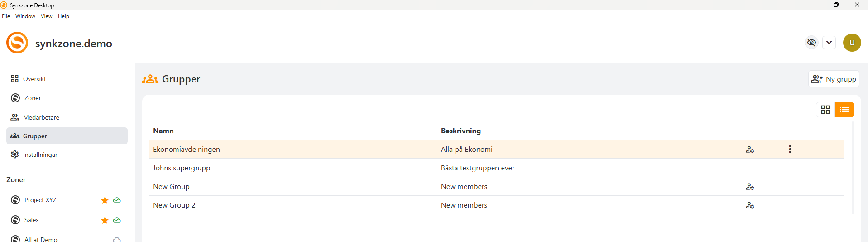Screen dimensions: 868x242
Task: Click the synkzone.demo title text
Action: pos(74,43)
